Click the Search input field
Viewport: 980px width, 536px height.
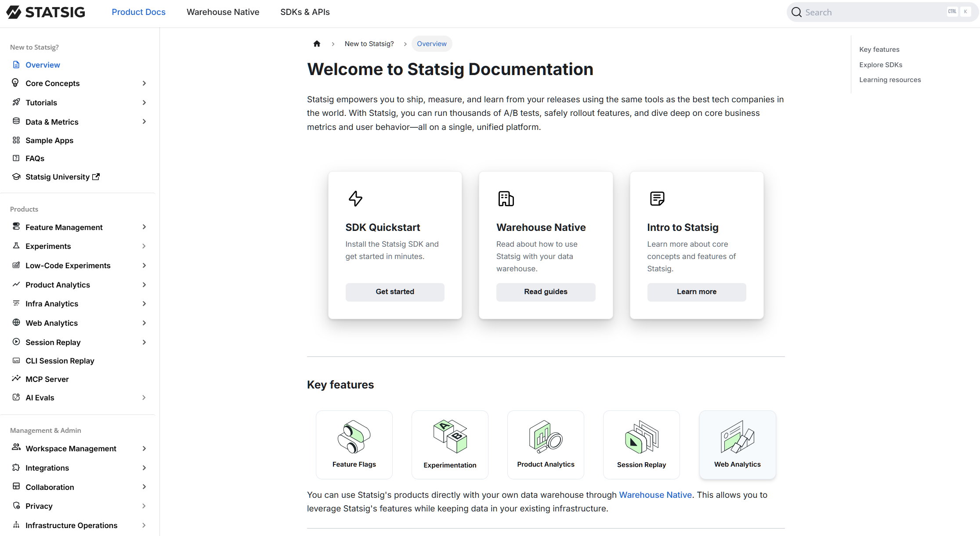pos(874,12)
